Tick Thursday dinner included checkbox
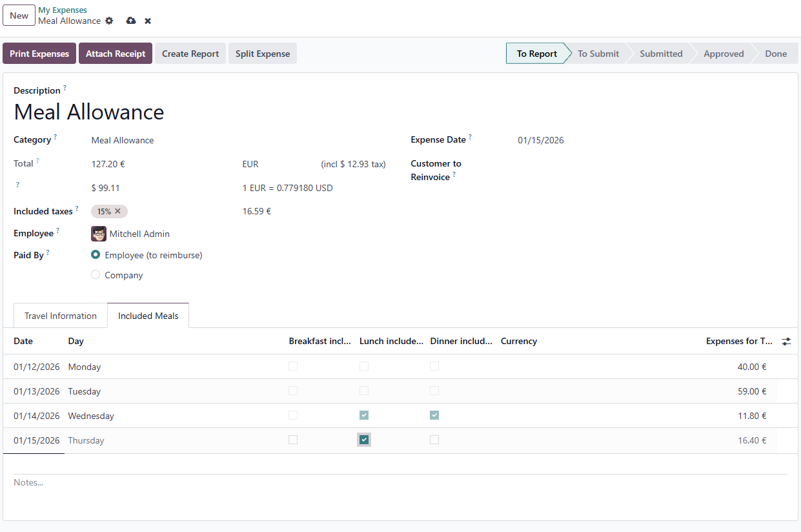The image size is (801, 532). click(434, 440)
